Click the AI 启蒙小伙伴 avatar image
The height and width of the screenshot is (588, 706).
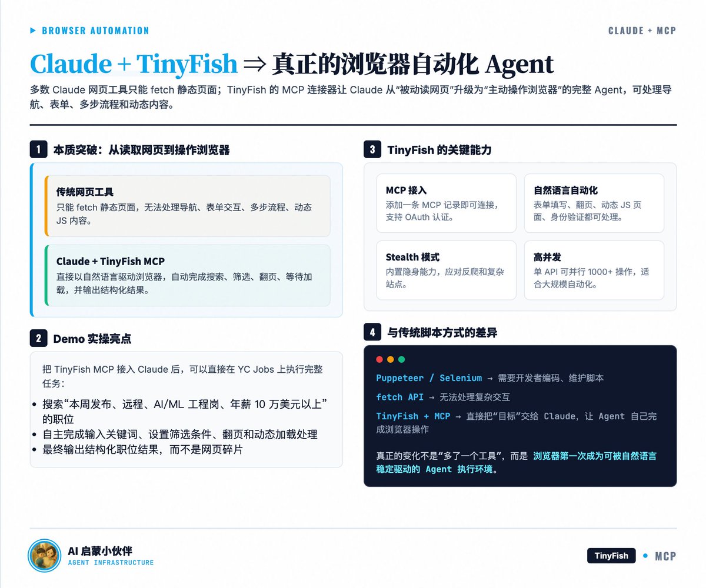coord(45,556)
